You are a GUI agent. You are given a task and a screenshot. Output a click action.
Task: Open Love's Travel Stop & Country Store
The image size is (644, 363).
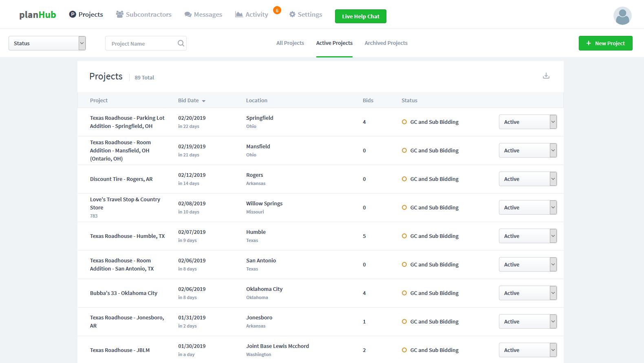point(125,203)
